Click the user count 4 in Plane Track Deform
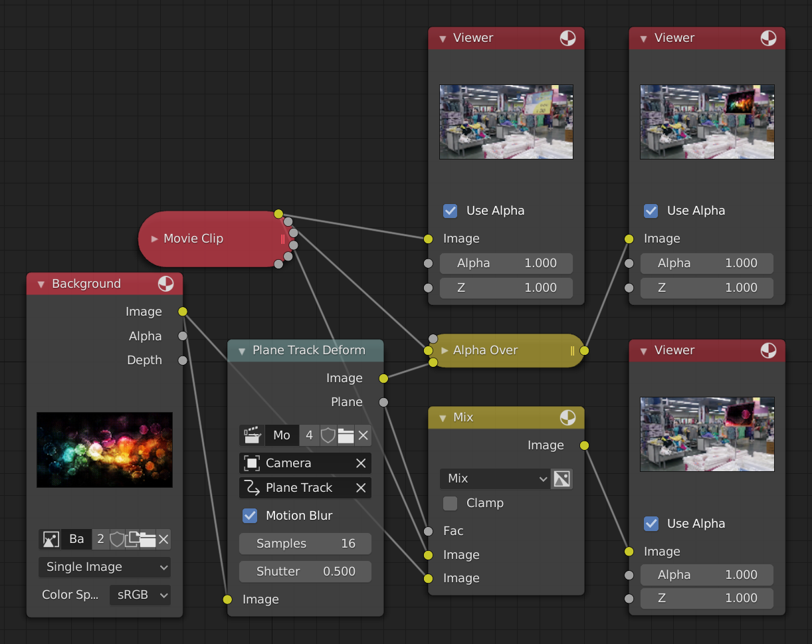This screenshot has width=812, height=644. click(309, 435)
